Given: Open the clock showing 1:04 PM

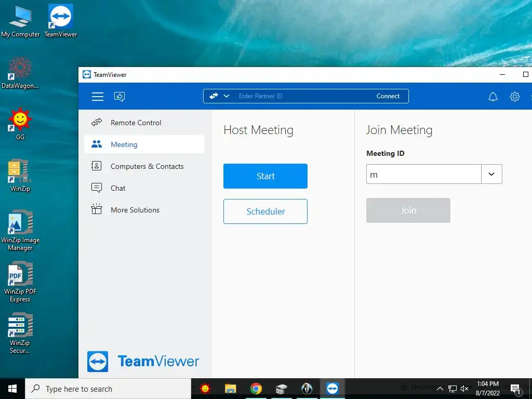Looking at the screenshot, I should tap(487, 389).
